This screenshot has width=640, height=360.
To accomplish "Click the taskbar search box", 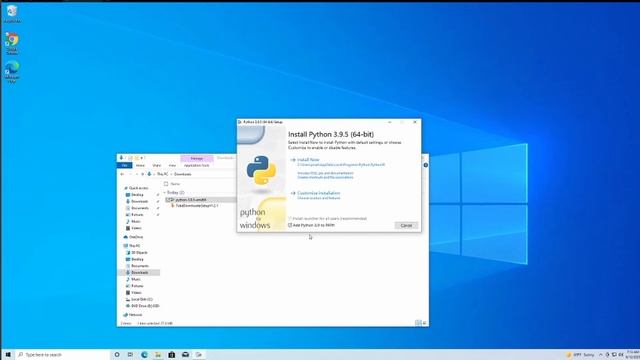I will point(63,355).
